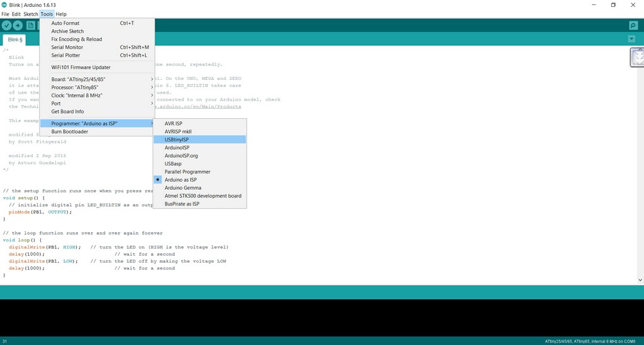Click the Upload arrow toolbar icon
The width and height of the screenshot is (644, 345).
18,25
